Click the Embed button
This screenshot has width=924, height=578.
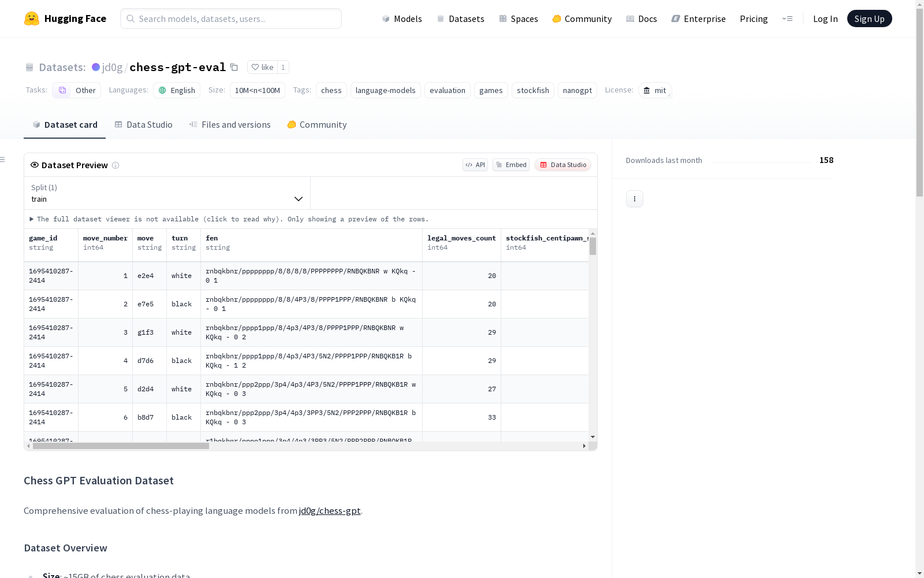tap(511, 165)
